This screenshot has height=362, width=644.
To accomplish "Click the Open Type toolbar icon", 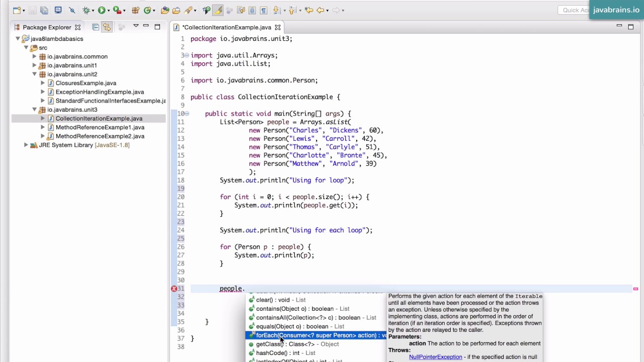I will click(x=165, y=10).
